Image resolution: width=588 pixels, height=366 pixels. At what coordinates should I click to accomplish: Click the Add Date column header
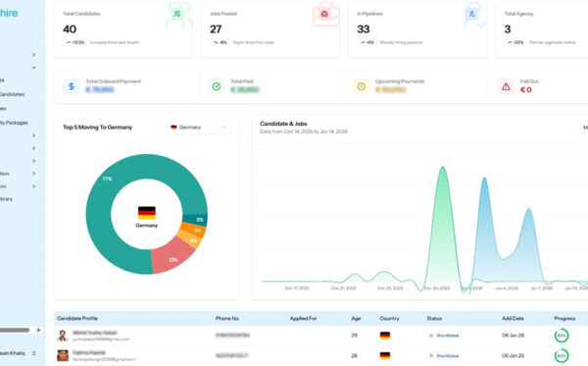(513, 318)
